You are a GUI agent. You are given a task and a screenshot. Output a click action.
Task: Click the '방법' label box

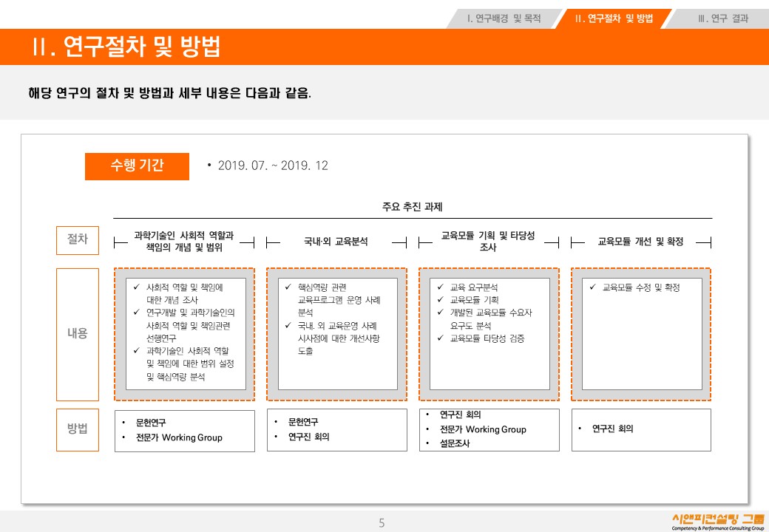(x=78, y=429)
